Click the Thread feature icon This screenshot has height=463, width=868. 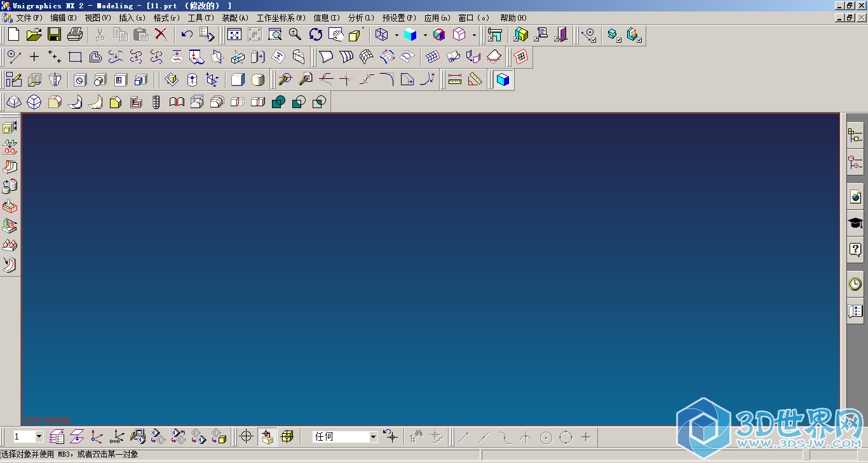(x=156, y=102)
